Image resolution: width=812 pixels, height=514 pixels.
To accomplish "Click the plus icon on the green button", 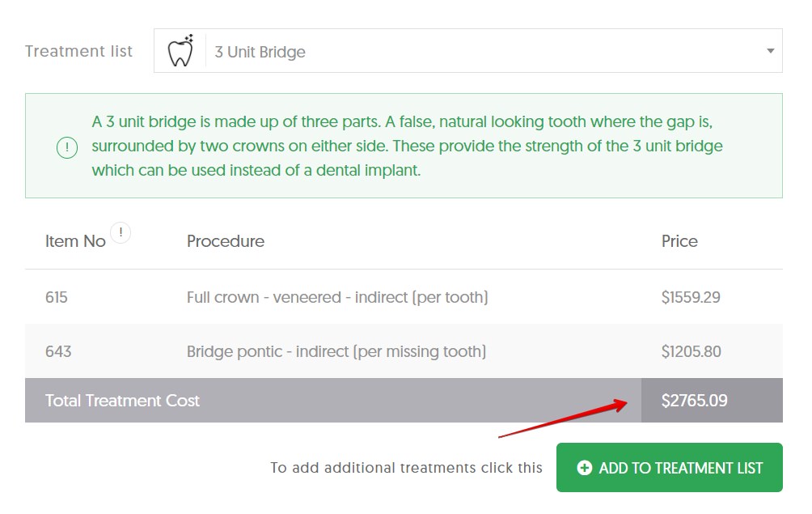I will [x=584, y=468].
